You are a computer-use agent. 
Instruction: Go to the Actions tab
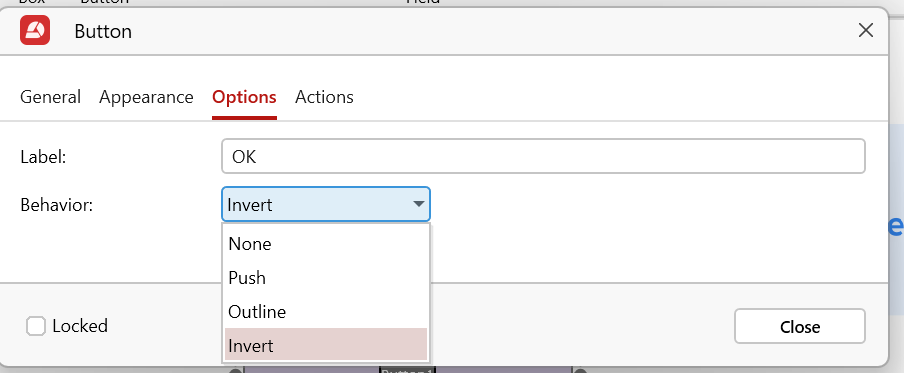[x=324, y=97]
